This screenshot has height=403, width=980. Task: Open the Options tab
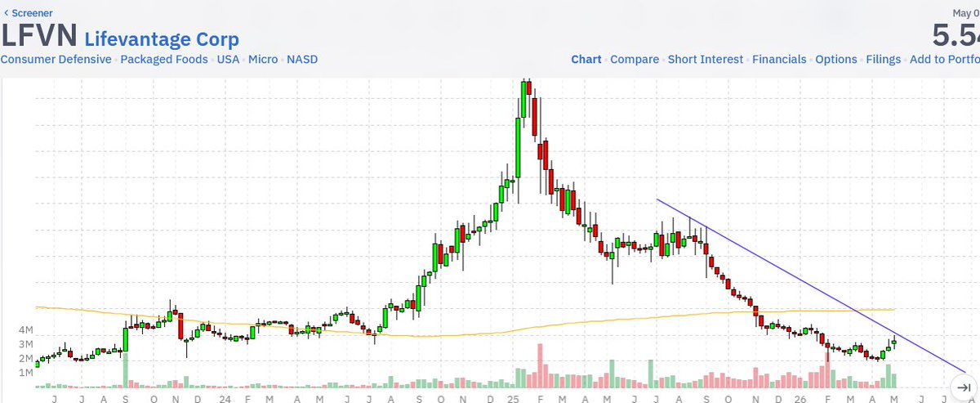coord(836,60)
